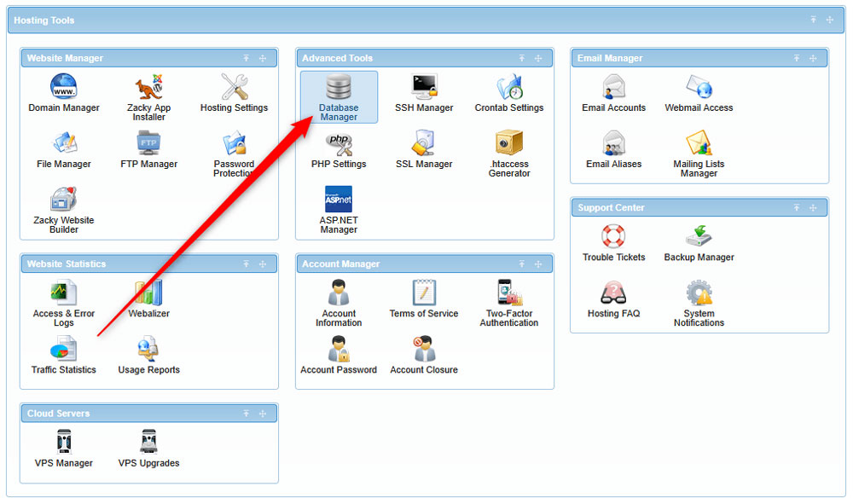This screenshot has width=853, height=504.
Task: Select PHP Settings under Advanced Tools
Action: click(x=339, y=149)
